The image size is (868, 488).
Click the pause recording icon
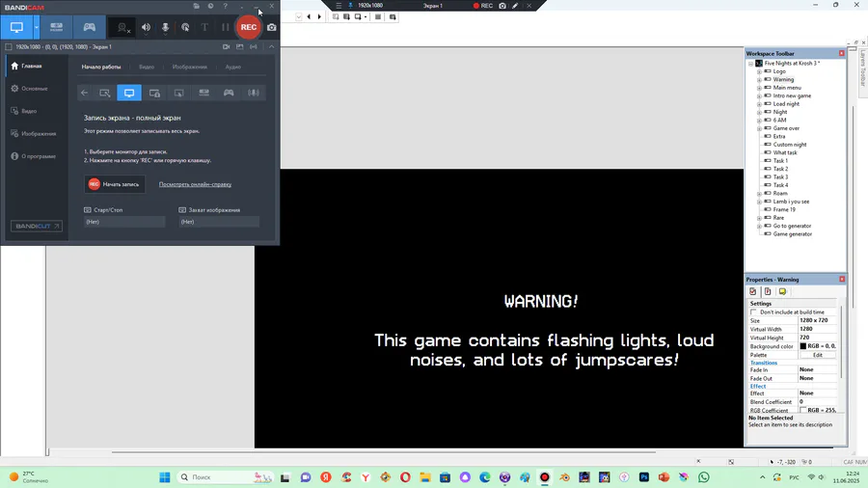pyautogui.click(x=225, y=27)
